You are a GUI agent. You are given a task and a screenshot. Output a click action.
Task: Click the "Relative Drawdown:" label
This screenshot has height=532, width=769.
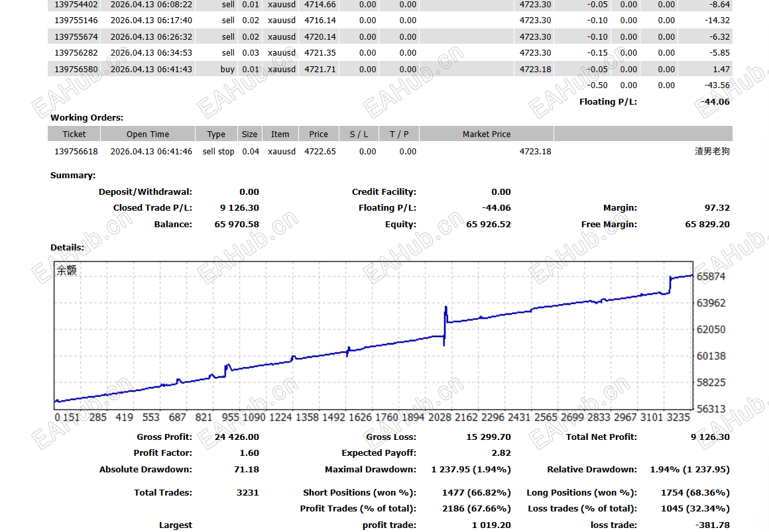(x=592, y=469)
